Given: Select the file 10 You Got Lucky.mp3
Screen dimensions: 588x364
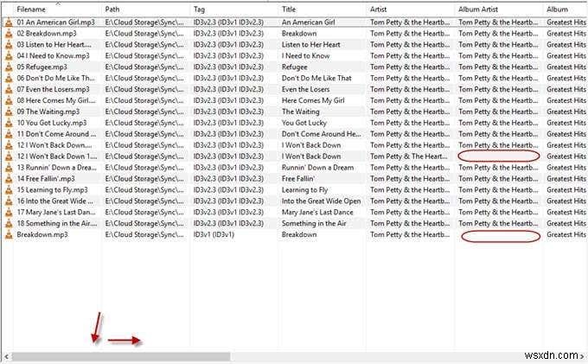Looking at the screenshot, I should (x=52, y=124).
